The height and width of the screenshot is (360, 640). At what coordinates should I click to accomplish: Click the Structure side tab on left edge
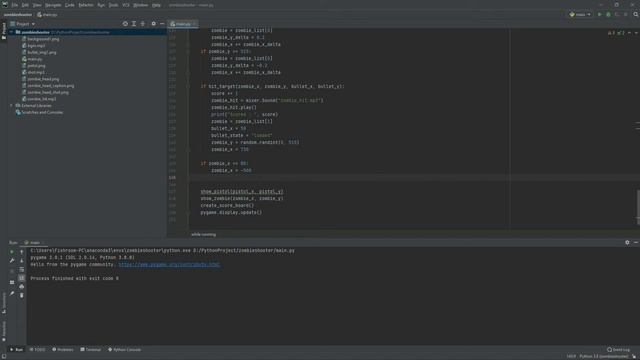pyautogui.click(x=4, y=303)
